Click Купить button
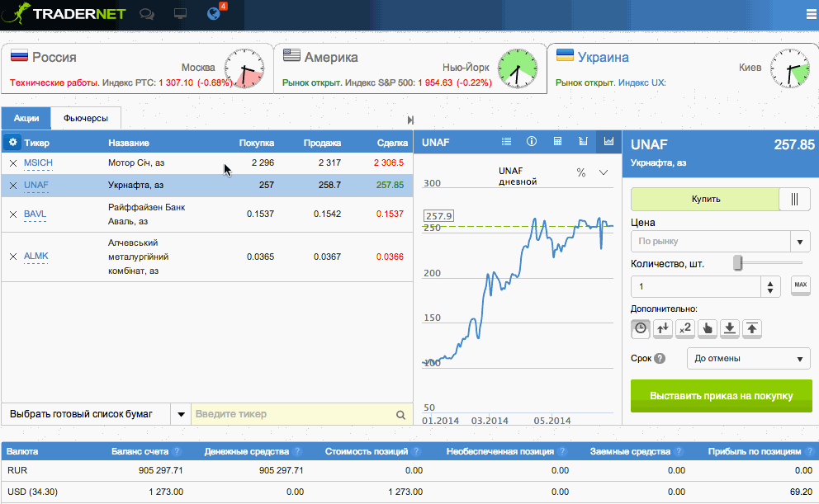This screenshot has width=819, height=504. (x=705, y=199)
